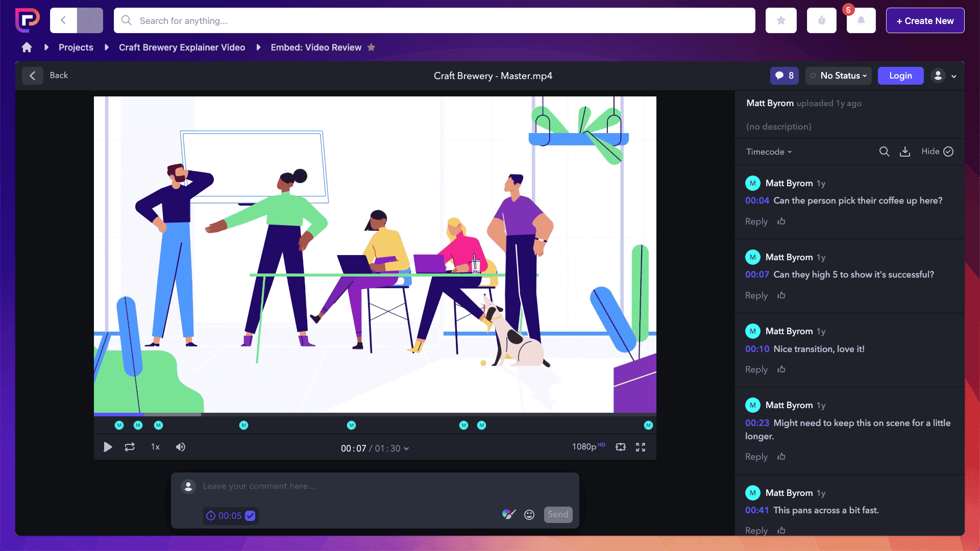This screenshot has height=551, width=980.
Task: Search comments with magnifier icon
Action: tap(885, 152)
